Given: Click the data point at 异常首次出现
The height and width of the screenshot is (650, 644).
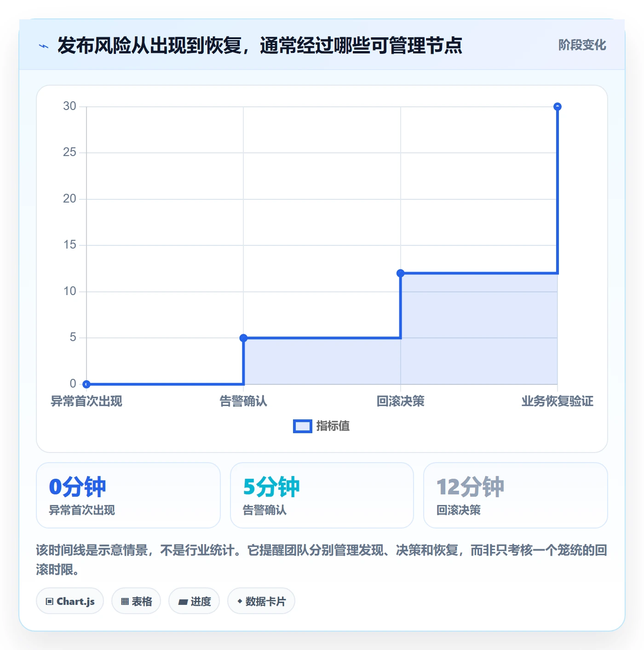Looking at the screenshot, I should 86,384.
